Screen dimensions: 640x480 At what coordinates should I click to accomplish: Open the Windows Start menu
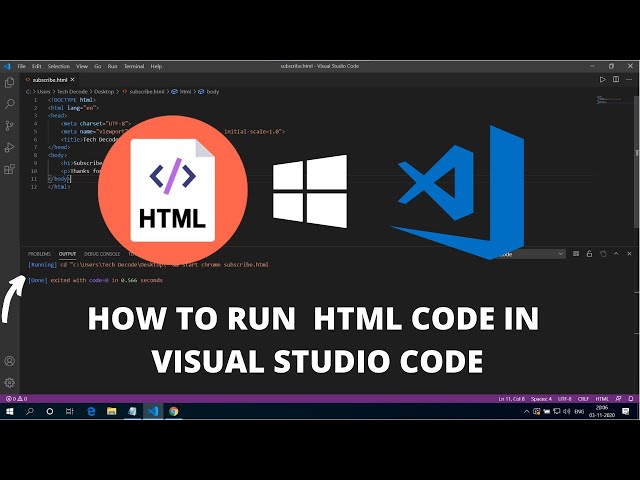[9, 411]
